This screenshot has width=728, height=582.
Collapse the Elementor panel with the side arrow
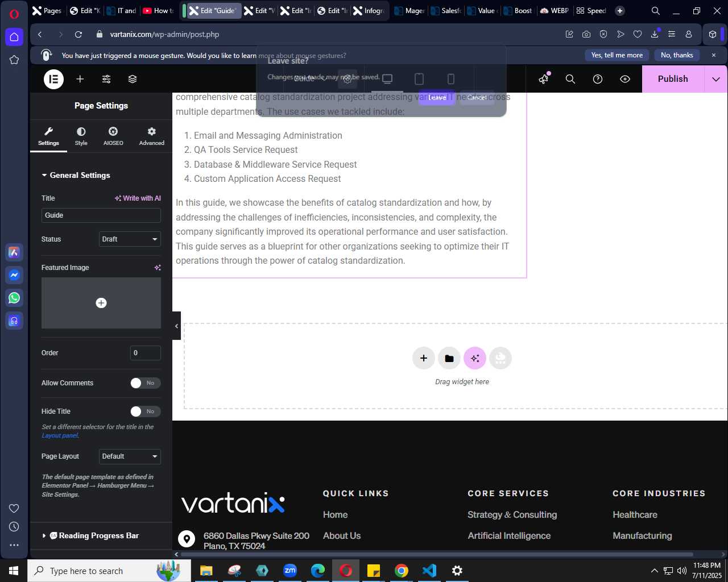tap(176, 326)
